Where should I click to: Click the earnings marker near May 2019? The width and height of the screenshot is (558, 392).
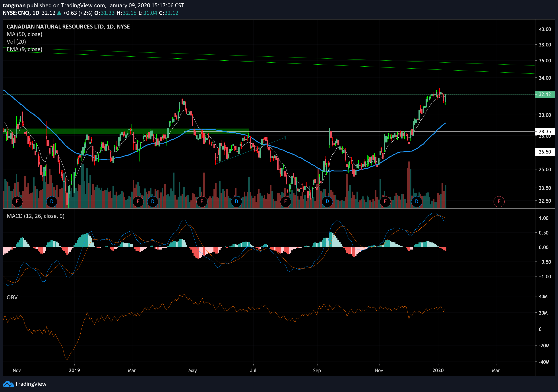click(202, 202)
